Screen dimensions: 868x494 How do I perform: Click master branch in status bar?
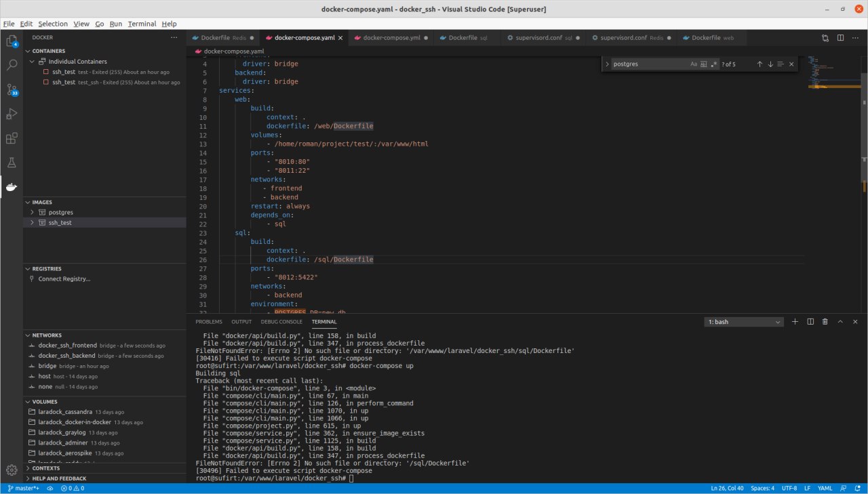coord(23,489)
